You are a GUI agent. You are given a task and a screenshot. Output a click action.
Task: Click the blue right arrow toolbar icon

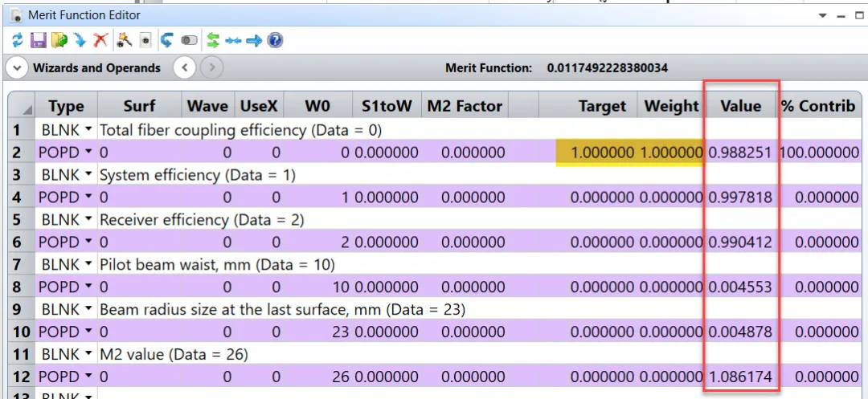254,39
